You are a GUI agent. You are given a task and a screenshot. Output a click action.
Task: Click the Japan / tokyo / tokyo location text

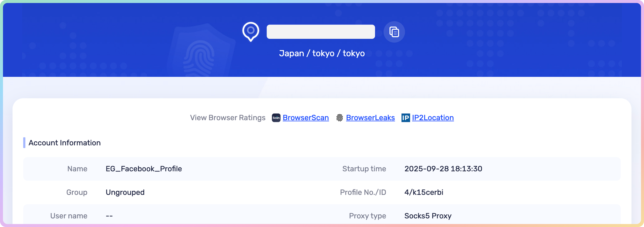click(322, 53)
